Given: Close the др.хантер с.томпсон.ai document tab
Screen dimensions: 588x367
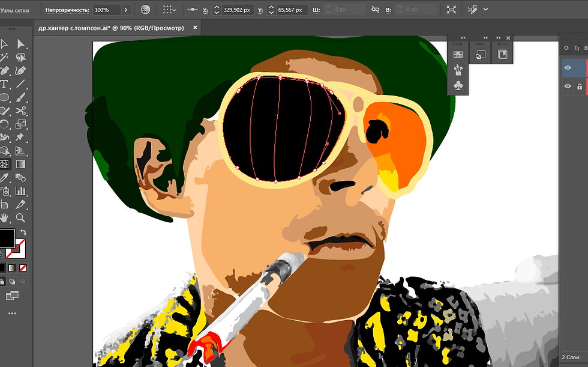Looking at the screenshot, I should 195,28.
